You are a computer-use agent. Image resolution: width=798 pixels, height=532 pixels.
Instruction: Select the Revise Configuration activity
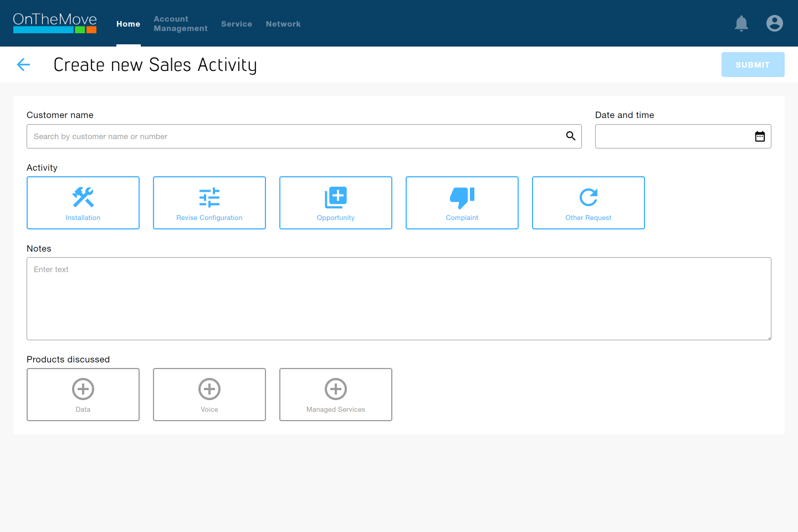pyautogui.click(x=209, y=203)
